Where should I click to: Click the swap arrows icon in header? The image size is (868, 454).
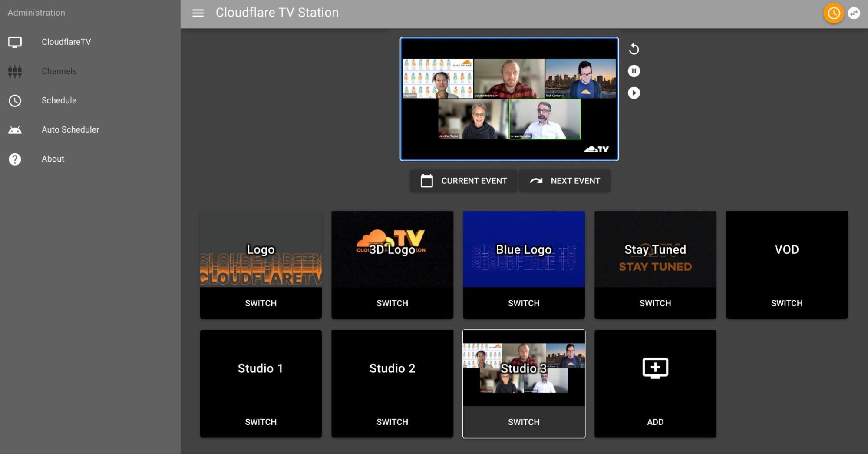coord(854,13)
